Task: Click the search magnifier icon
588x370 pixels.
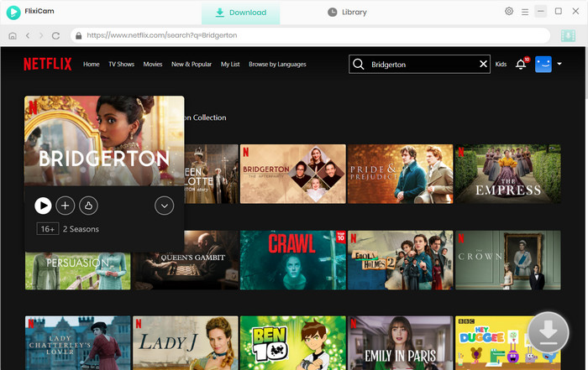Action: tap(359, 64)
